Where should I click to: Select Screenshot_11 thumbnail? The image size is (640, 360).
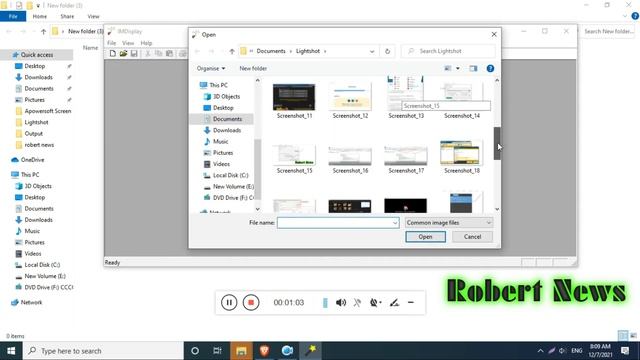[x=294, y=98]
